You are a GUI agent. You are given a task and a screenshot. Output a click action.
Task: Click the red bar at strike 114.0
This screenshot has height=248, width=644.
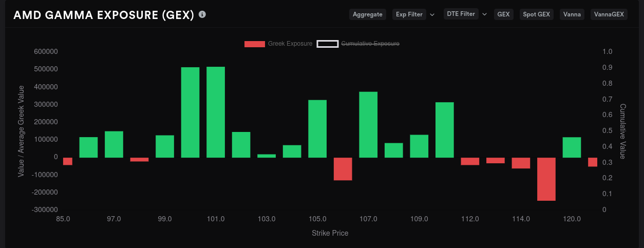pyautogui.click(x=521, y=163)
